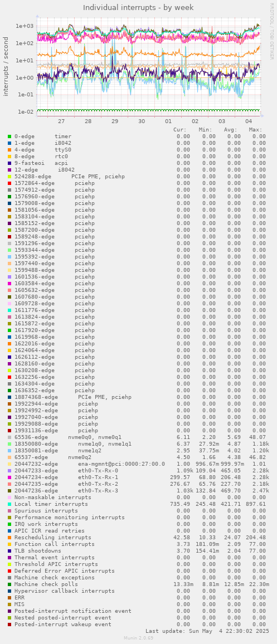The height and width of the screenshot is (644, 277).
Task: Click the graph title Individual interrupts - by week
Action: (138, 7)
